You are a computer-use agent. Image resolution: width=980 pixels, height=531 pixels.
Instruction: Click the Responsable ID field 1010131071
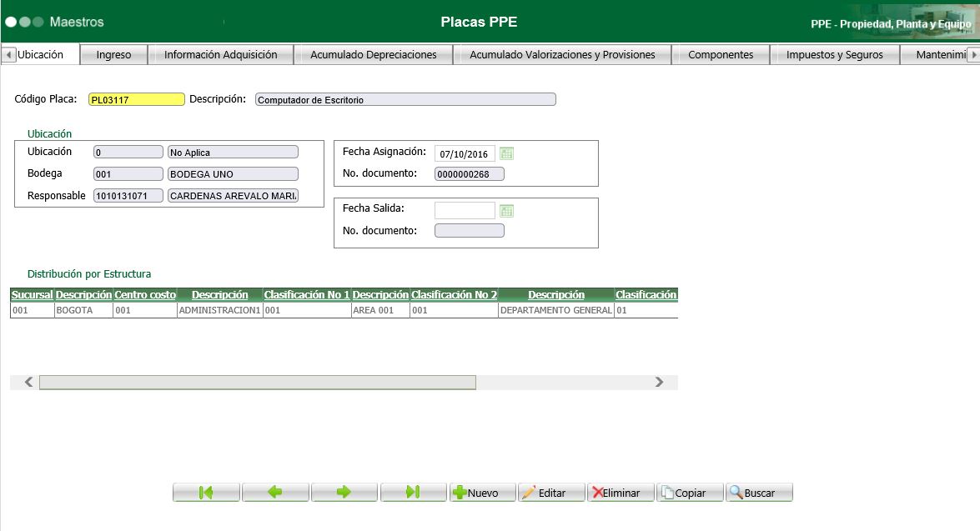[128, 196]
